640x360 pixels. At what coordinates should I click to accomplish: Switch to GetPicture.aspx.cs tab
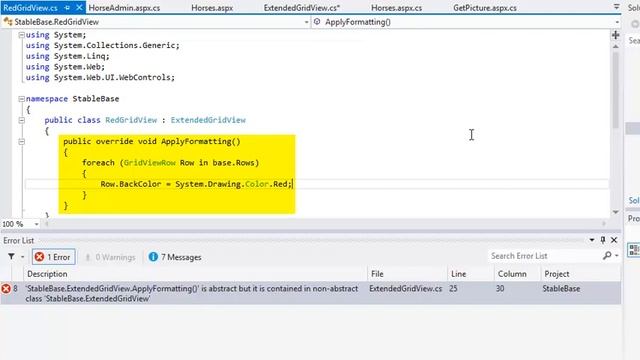tap(484, 8)
